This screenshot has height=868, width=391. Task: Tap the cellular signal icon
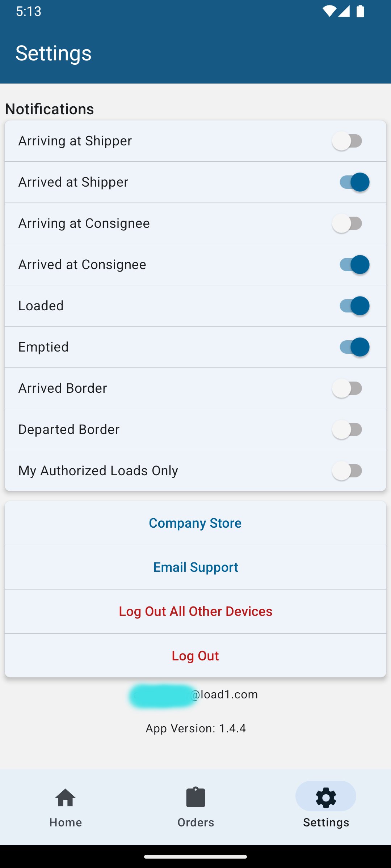pos(344,11)
